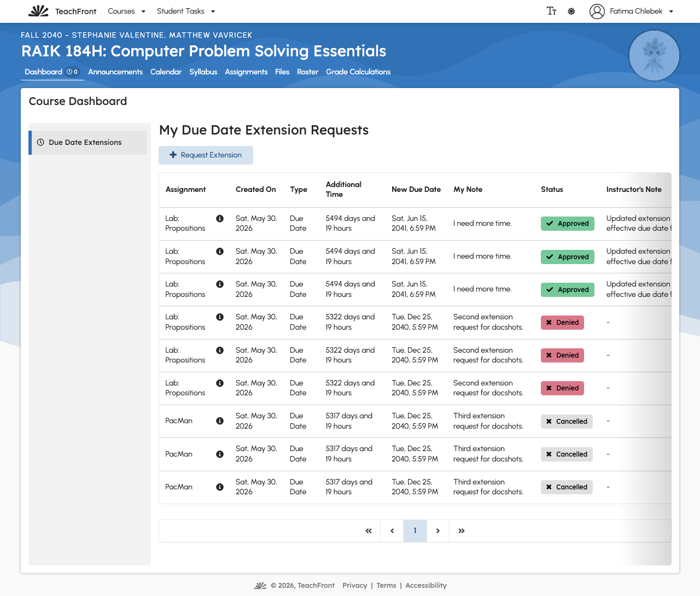Click the TeachFront logo icon
700x596 pixels.
click(x=38, y=11)
